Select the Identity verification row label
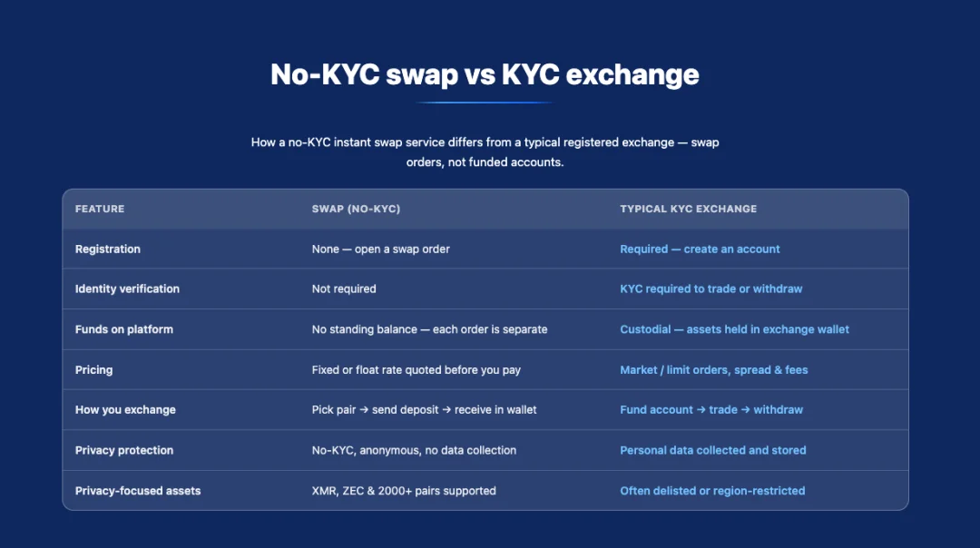980x548 pixels. click(x=127, y=289)
